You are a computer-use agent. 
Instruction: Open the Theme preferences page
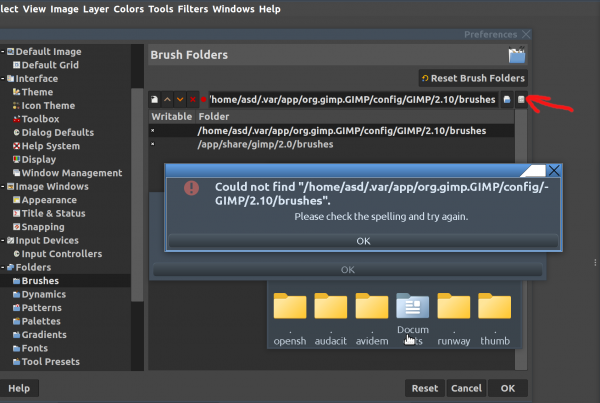click(x=37, y=92)
